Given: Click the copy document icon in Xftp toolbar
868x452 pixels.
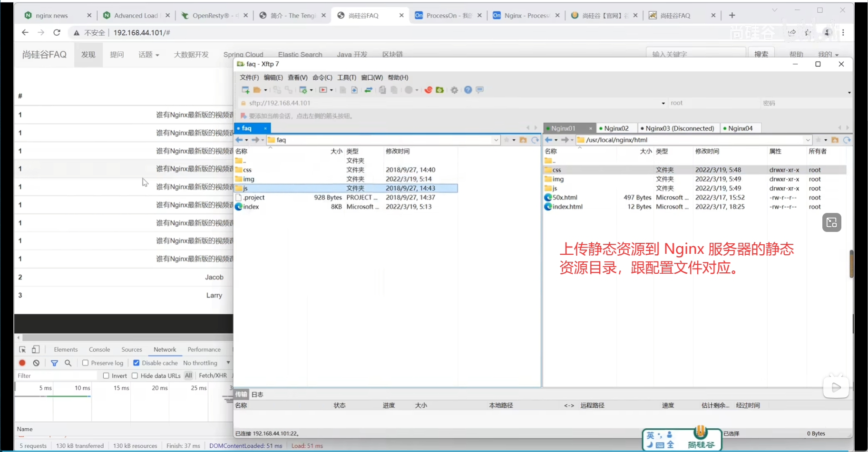Looking at the screenshot, I should [382, 90].
